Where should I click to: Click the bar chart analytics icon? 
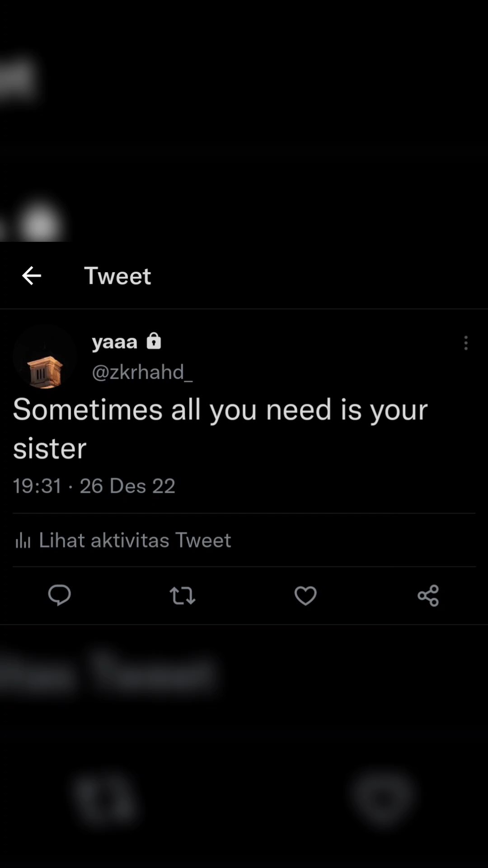point(23,540)
